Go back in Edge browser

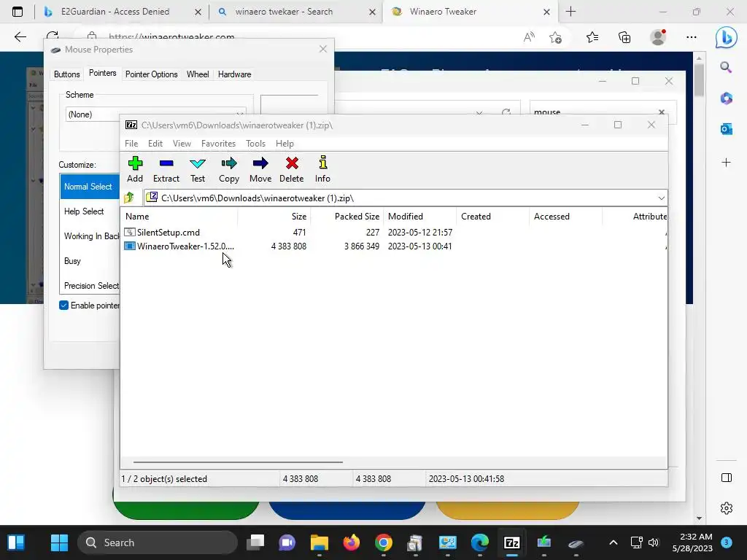pyautogui.click(x=20, y=37)
